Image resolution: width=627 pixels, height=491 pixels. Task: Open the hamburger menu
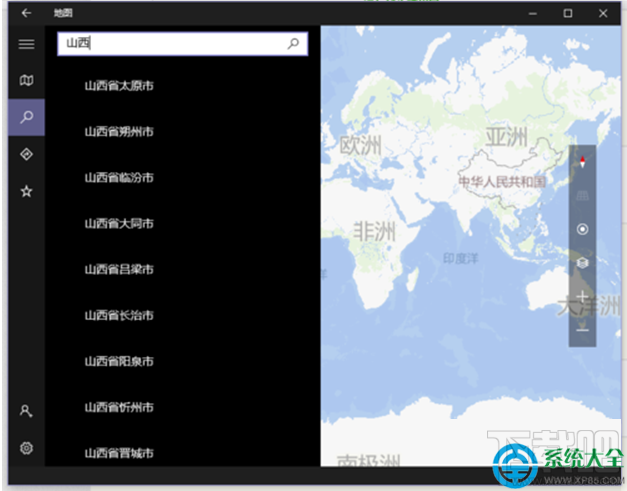click(26, 44)
